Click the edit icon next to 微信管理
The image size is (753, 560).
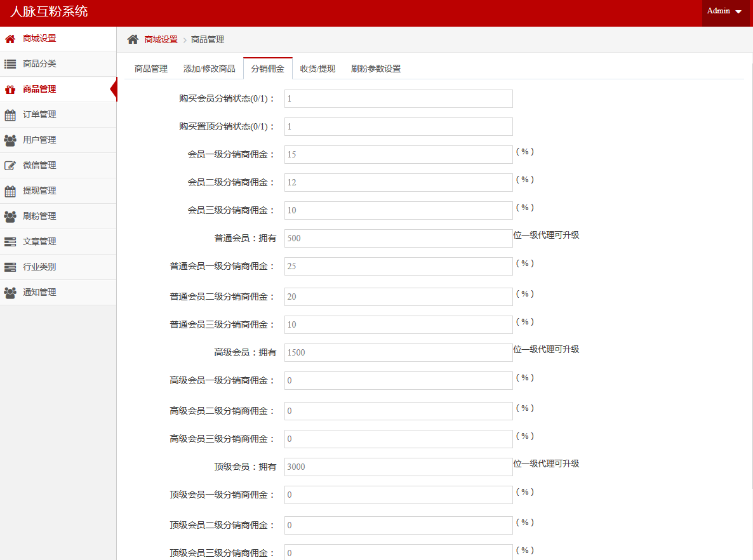pos(10,166)
